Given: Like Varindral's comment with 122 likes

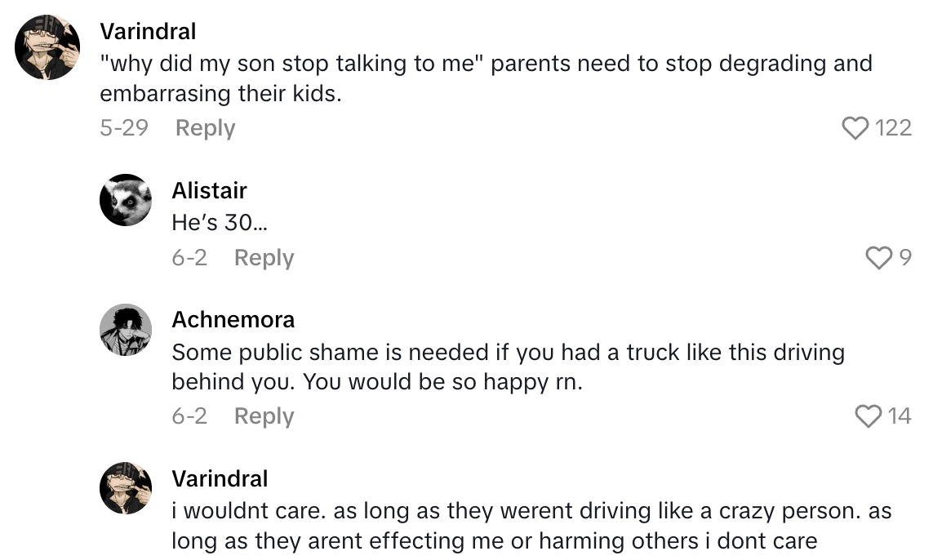Looking at the screenshot, I should (855, 128).
